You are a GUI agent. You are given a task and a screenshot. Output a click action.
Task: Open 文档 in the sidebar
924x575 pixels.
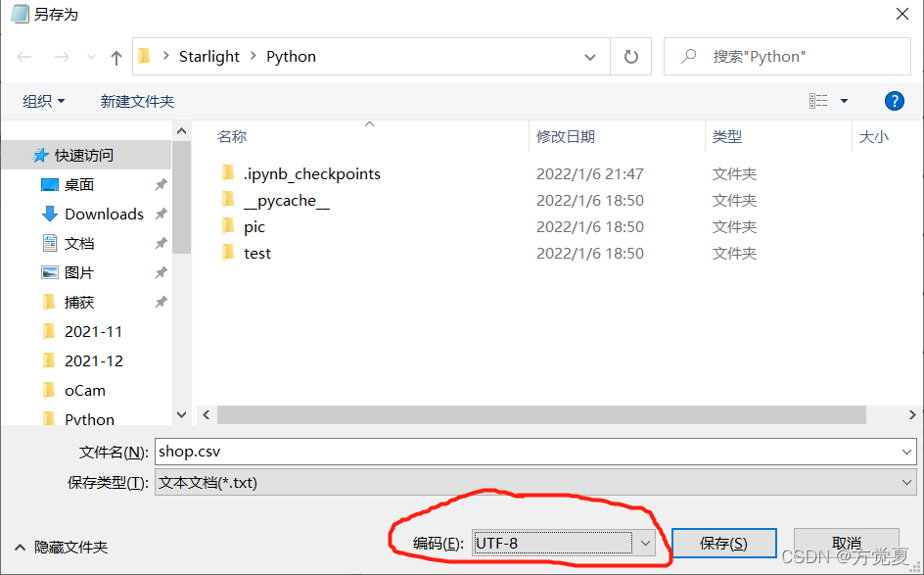[x=79, y=244]
